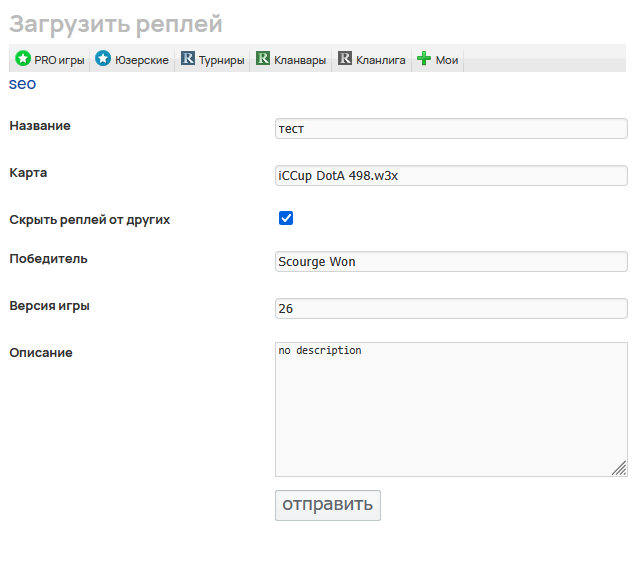Click the Победитель field showing Scourge Won
The width and height of the screenshot is (642, 570).
pos(451,262)
